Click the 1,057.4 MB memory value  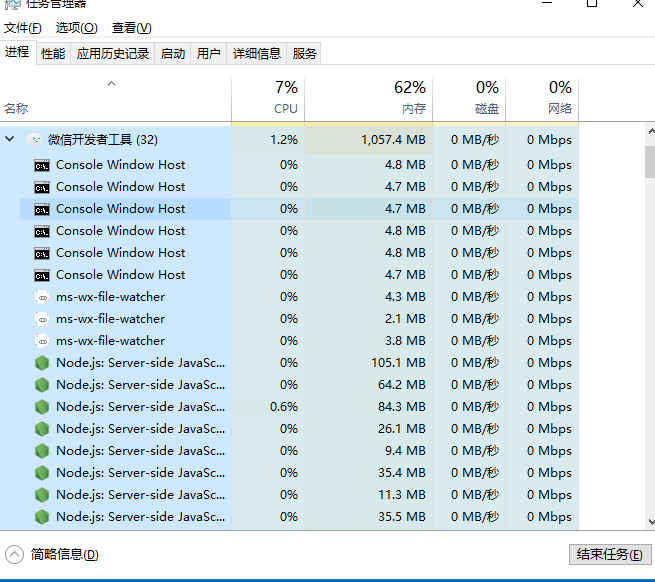(x=393, y=140)
